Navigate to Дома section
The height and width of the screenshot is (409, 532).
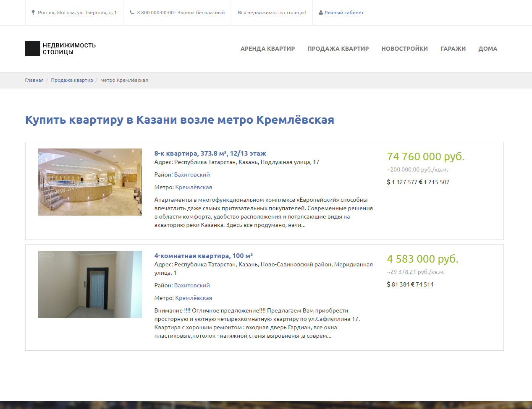tap(488, 49)
